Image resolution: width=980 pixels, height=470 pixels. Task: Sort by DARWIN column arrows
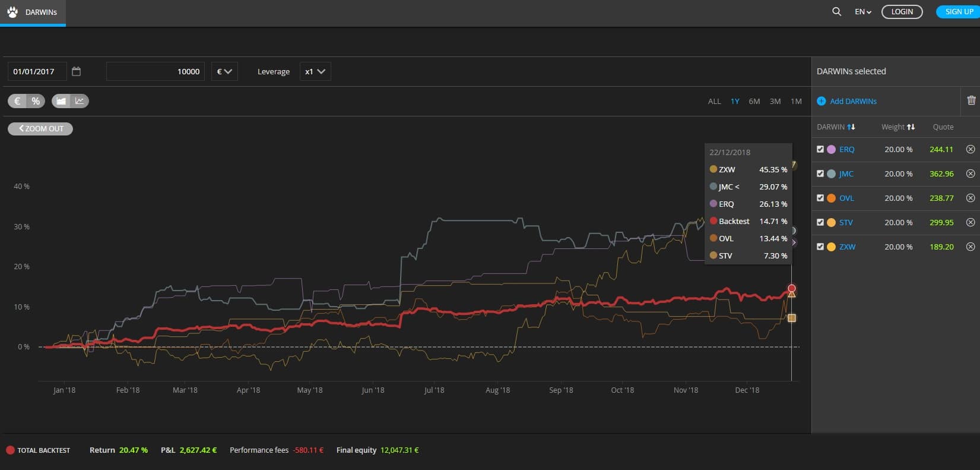pyautogui.click(x=851, y=127)
